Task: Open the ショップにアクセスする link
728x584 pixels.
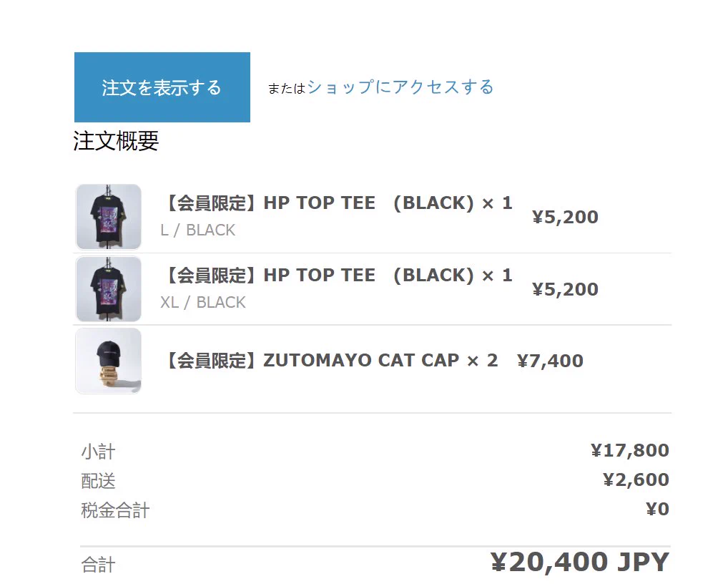Action: point(400,87)
